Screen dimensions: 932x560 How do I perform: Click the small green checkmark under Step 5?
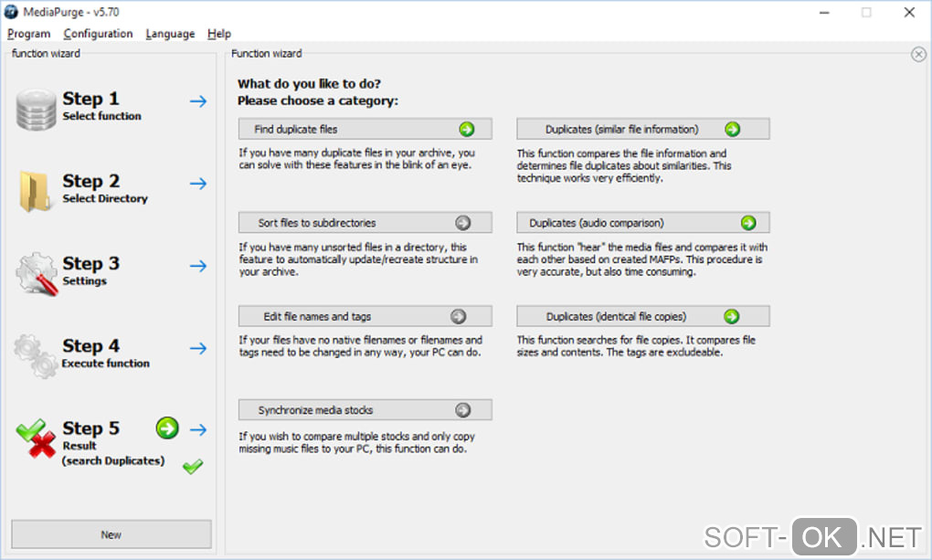point(192,467)
